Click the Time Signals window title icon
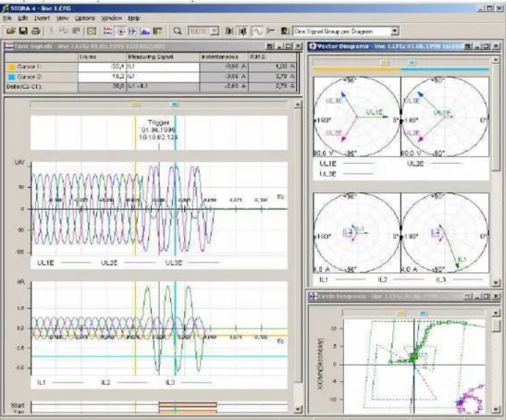This screenshot has height=420, width=506. pos(8,47)
